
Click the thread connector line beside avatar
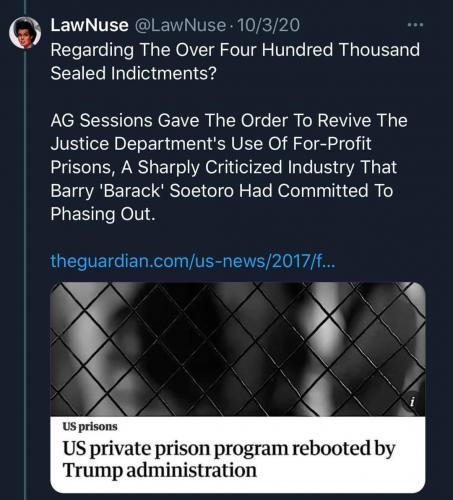tap(26, 273)
